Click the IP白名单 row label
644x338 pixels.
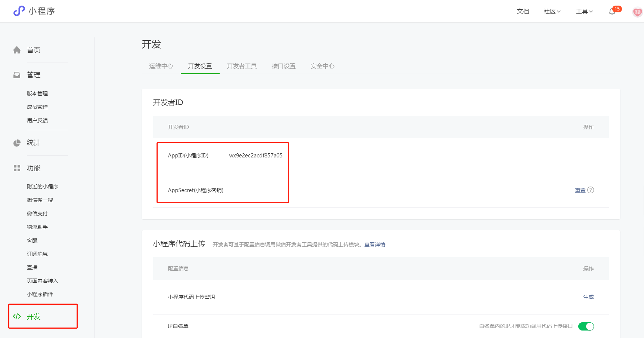[x=178, y=326]
